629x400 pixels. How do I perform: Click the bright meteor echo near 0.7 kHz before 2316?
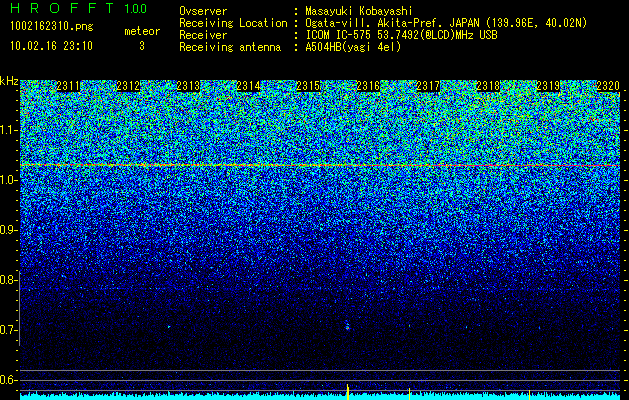click(x=347, y=326)
